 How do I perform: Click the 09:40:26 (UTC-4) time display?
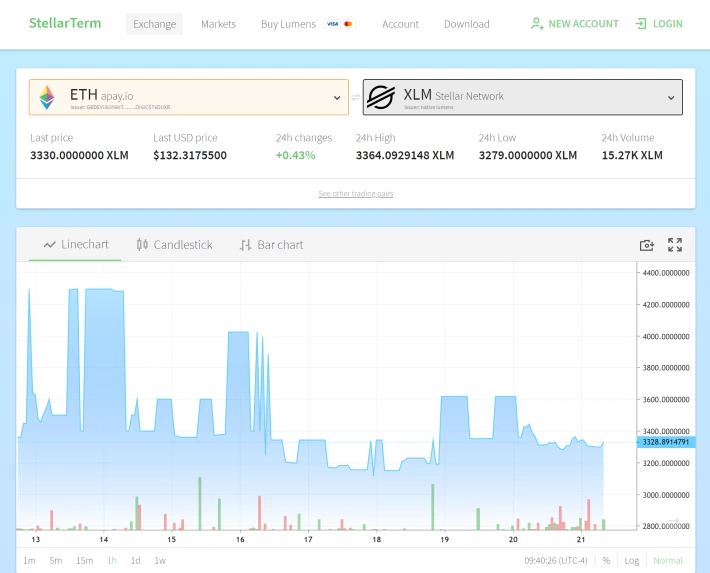click(556, 560)
